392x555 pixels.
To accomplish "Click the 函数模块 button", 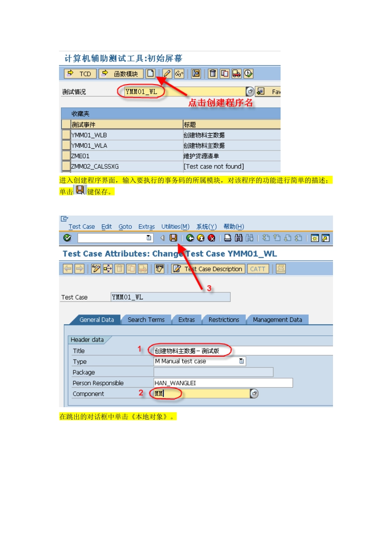I will coord(121,74).
